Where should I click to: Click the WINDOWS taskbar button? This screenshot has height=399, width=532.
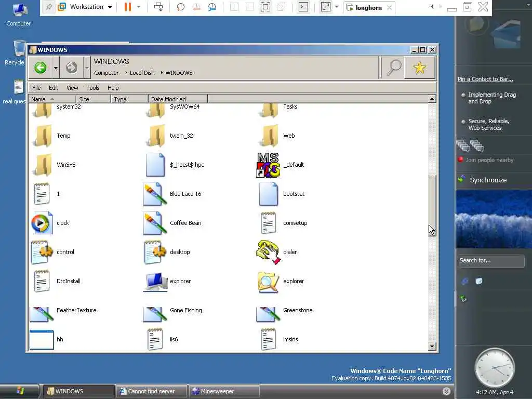[x=79, y=391]
